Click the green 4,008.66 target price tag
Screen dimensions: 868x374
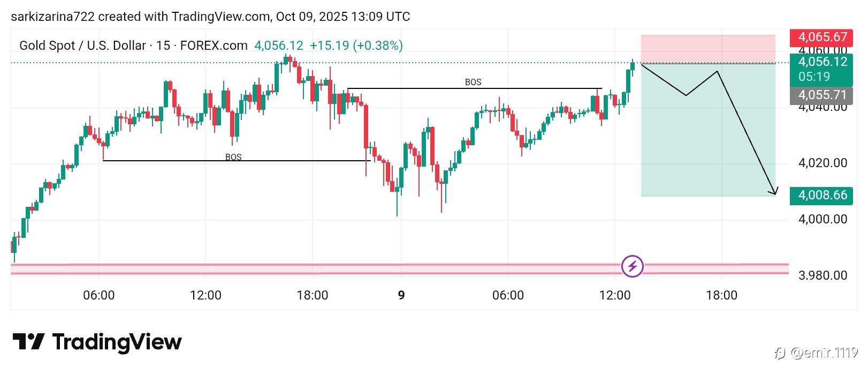821,195
